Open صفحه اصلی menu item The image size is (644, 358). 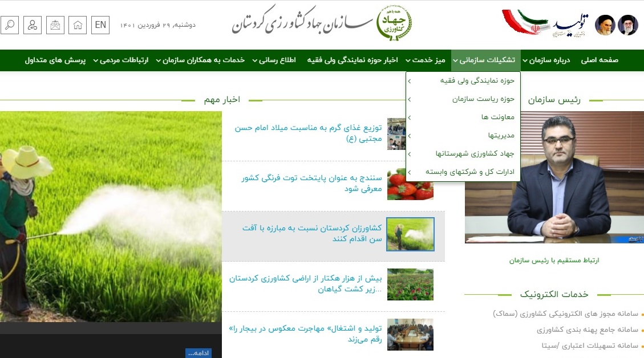click(x=600, y=60)
